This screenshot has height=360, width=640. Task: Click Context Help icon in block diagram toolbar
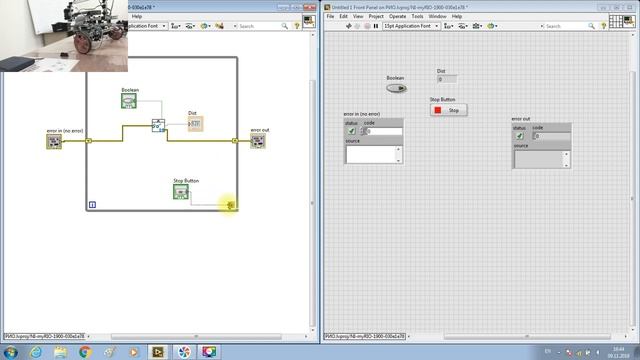(297, 26)
